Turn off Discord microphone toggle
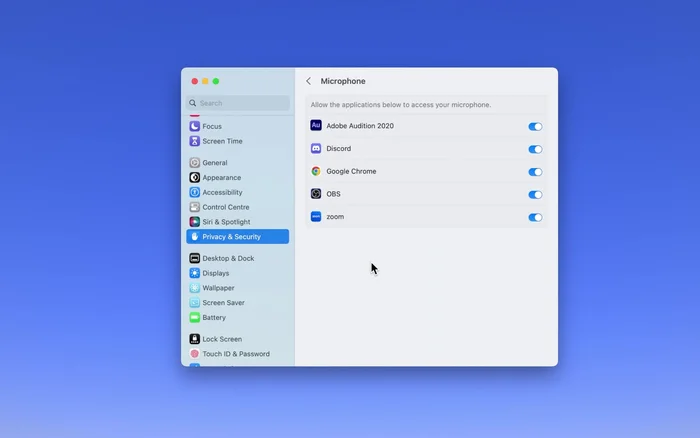 (535, 149)
